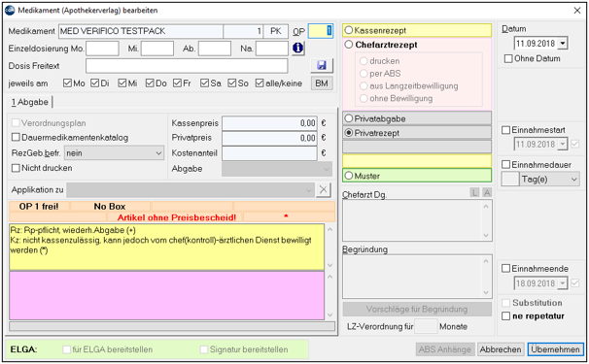The image size is (589, 364).
Task: Click the Mi. Einzeldosierung input field
Action: (157, 49)
